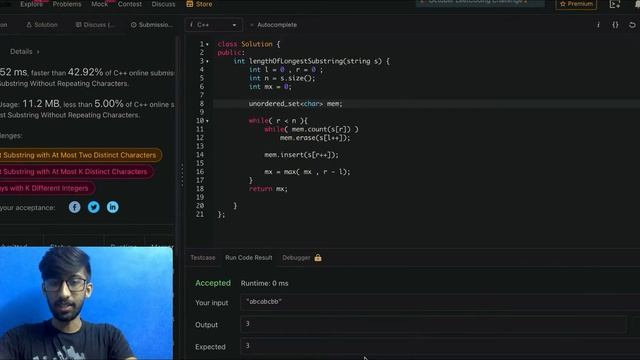Collapse the while loop fold arrow on line 10

click(x=207, y=121)
